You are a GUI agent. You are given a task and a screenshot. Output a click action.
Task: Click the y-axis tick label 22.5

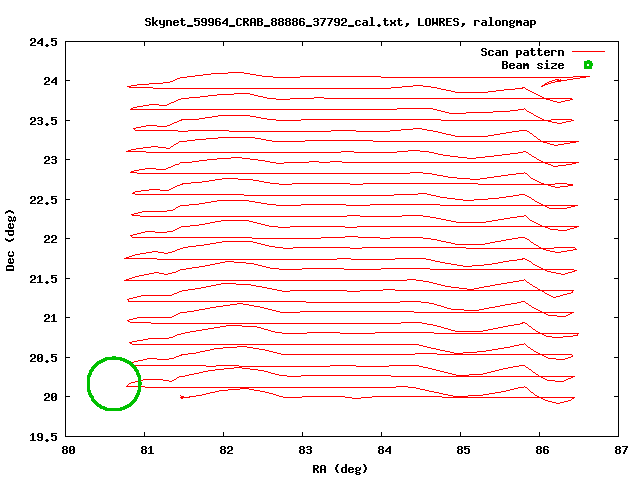(43, 200)
